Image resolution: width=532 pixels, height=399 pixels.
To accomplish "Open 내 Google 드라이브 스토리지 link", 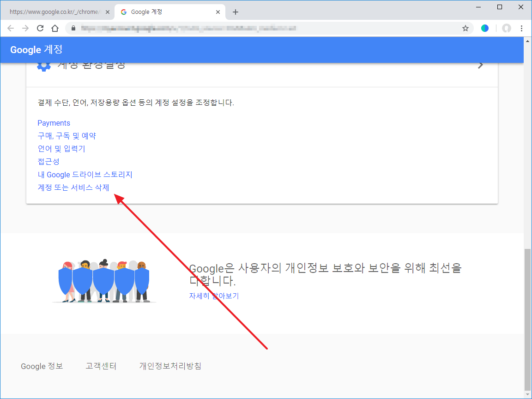I will click(85, 175).
